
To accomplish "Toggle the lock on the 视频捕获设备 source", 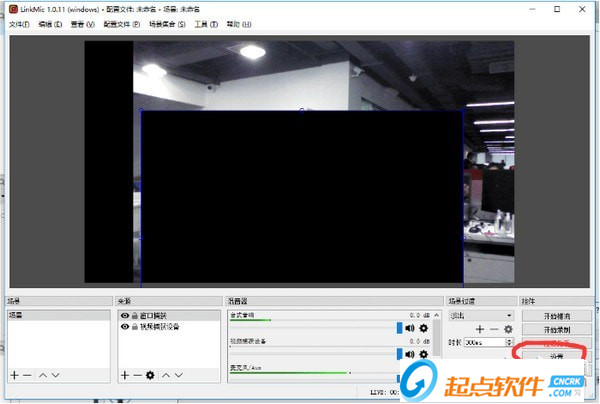I will tap(135, 327).
